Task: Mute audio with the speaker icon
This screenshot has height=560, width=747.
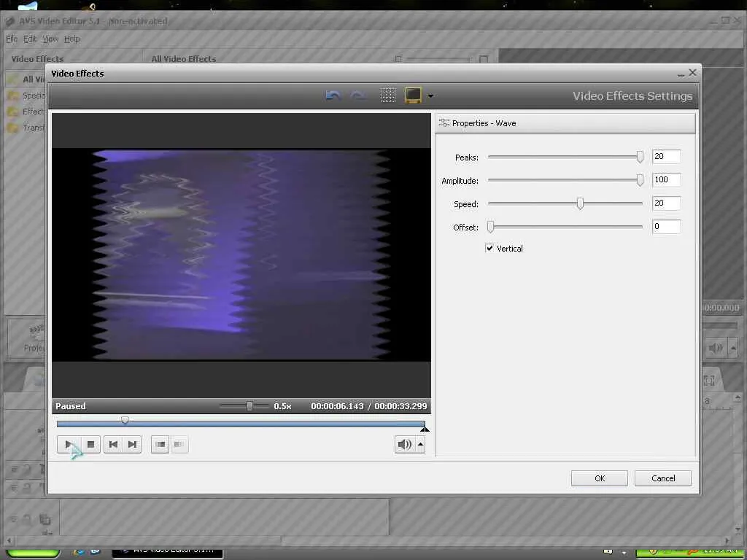Action: (404, 444)
